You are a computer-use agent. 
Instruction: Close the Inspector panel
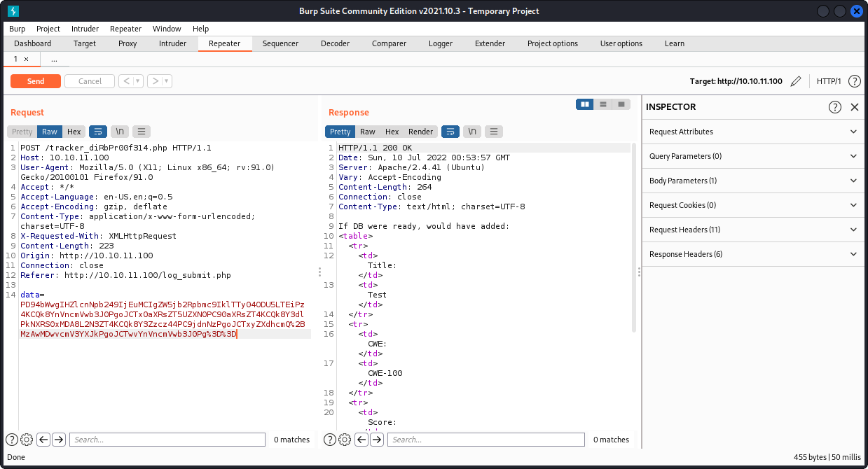[855, 107]
